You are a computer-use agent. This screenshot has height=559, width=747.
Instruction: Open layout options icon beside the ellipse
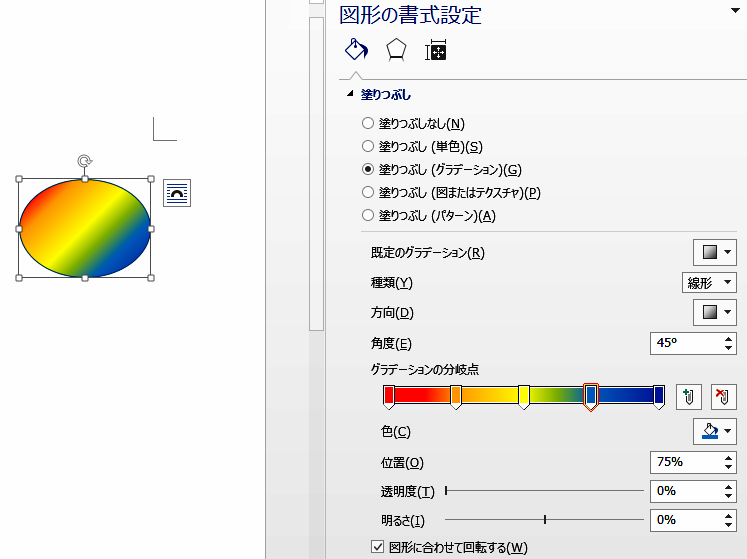(177, 193)
